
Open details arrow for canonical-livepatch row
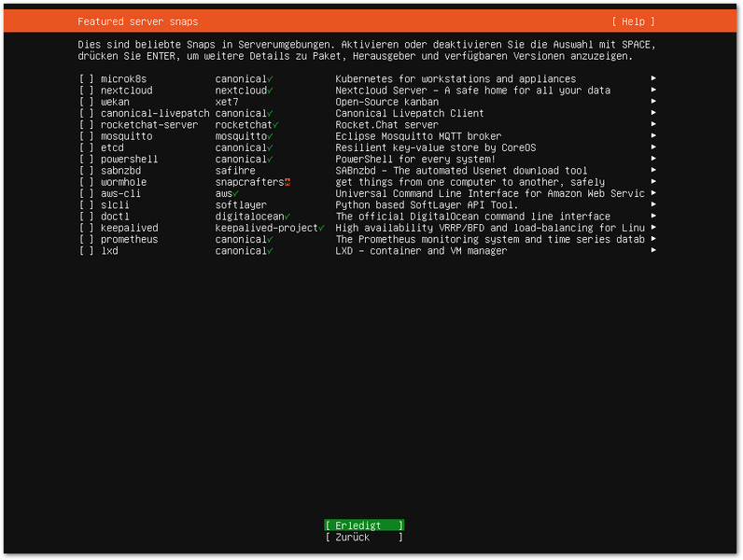pyautogui.click(x=653, y=113)
